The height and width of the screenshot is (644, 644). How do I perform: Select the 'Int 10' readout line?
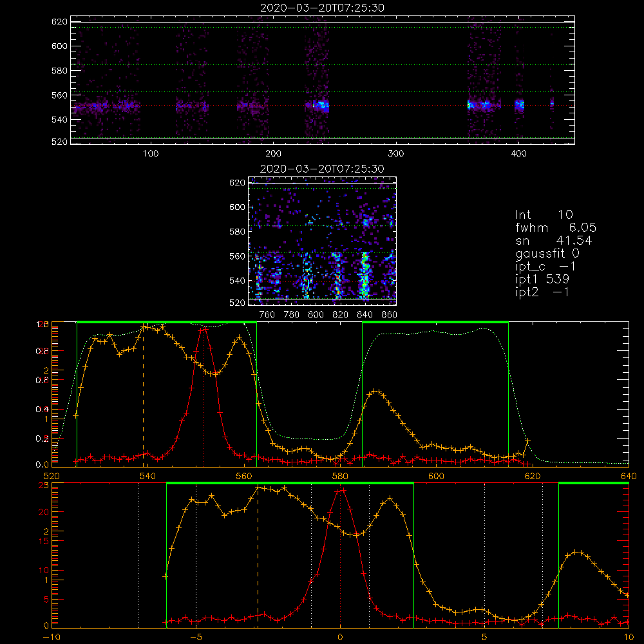(x=544, y=214)
